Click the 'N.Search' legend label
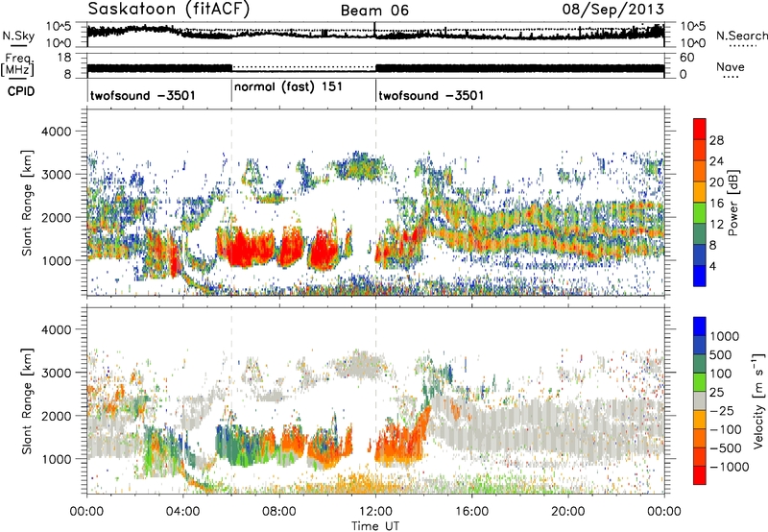768x532 pixels. coord(741,36)
